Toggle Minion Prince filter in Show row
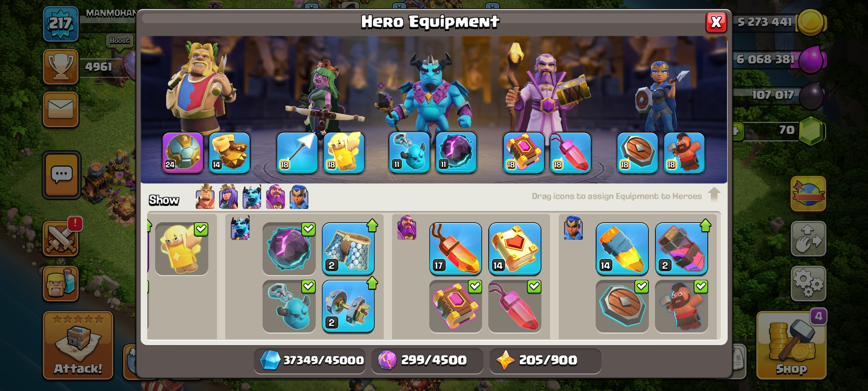Viewport: 868px width, 391px height. coord(252,197)
